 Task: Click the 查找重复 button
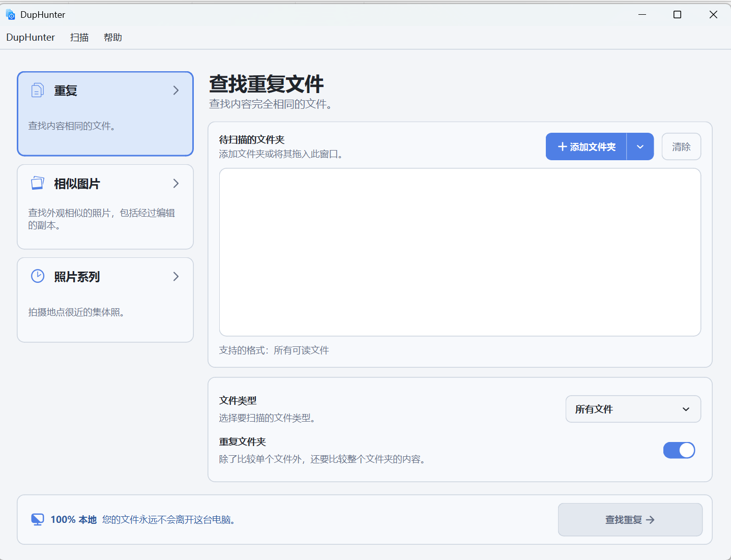630,520
